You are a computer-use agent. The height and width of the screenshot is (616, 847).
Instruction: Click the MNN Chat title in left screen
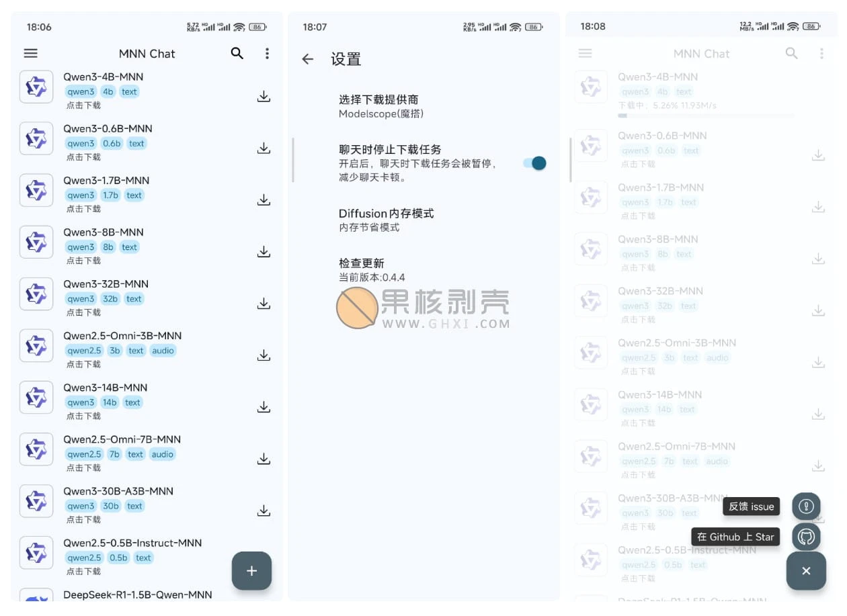(147, 54)
